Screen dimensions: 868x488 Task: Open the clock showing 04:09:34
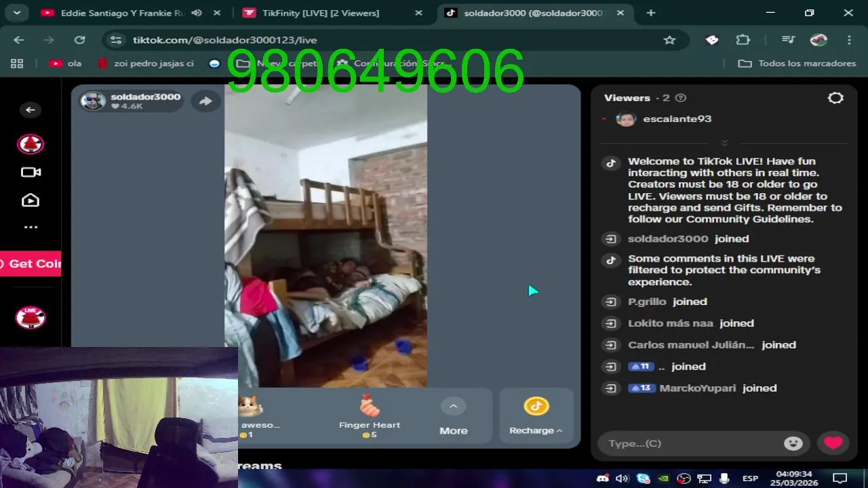[x=794, y=479]
